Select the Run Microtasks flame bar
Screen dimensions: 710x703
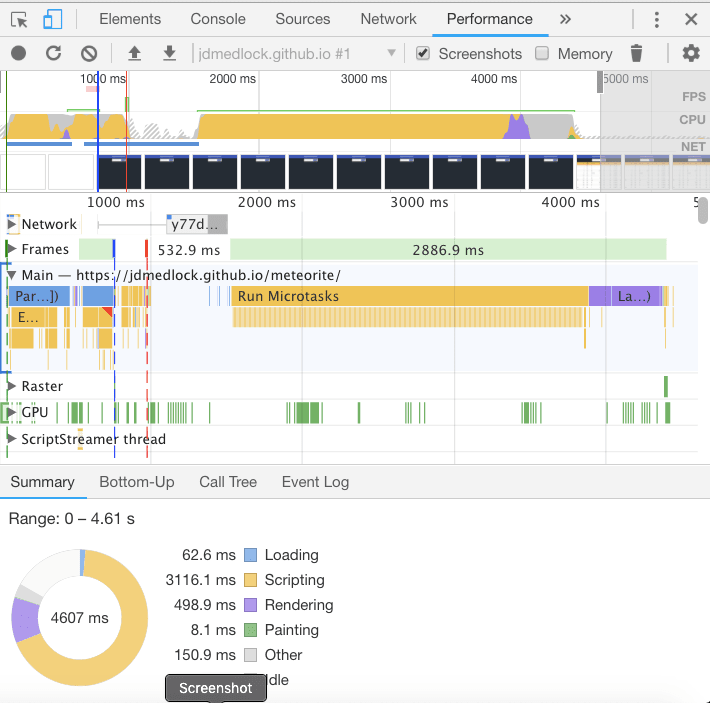[x=410, y=296]
